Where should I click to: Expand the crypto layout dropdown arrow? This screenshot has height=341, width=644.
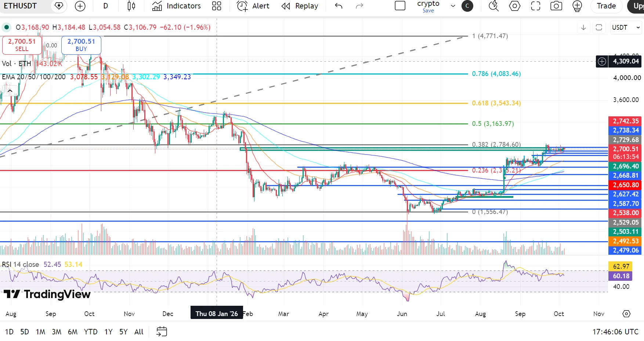click(x=453, y=6)
